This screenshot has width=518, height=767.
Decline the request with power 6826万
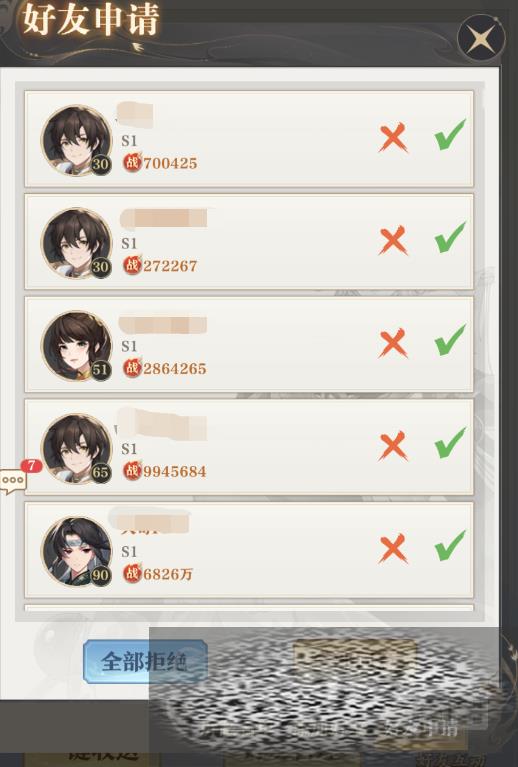click(393, 548)
